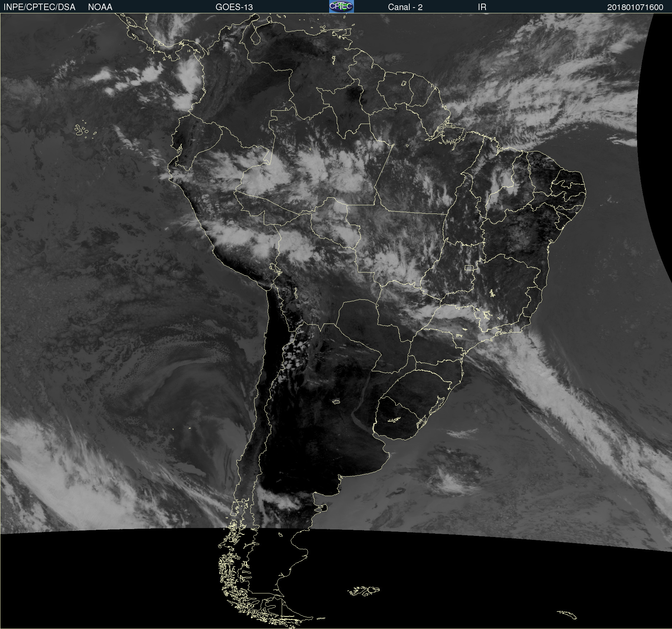Select the Canal - 2 label
Image resolution: width=672 pixels, height=629 pixels.
tap(405, 7)
